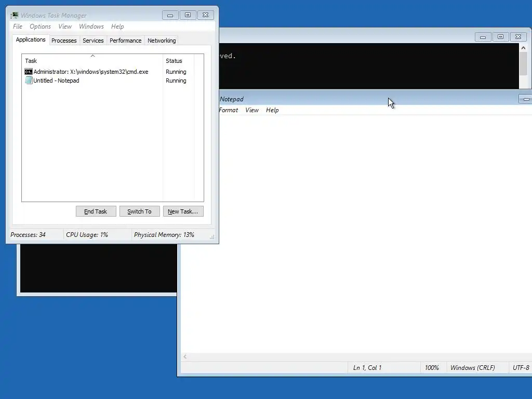Open the Windows menu in Task Manager

point(91,26)
